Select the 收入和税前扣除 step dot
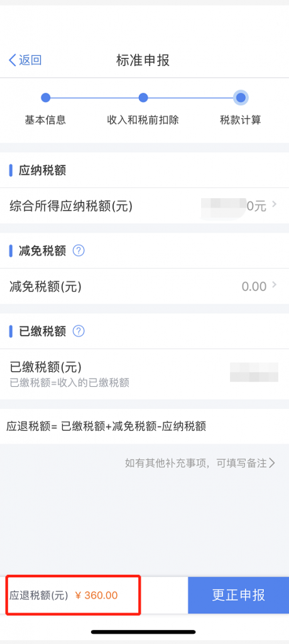The image size is (289, 644). [x=143, y=97]
